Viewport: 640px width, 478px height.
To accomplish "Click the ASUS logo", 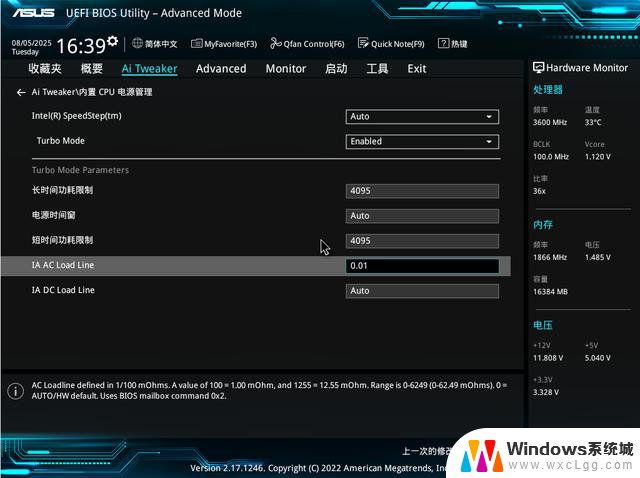I will (33, 13).
